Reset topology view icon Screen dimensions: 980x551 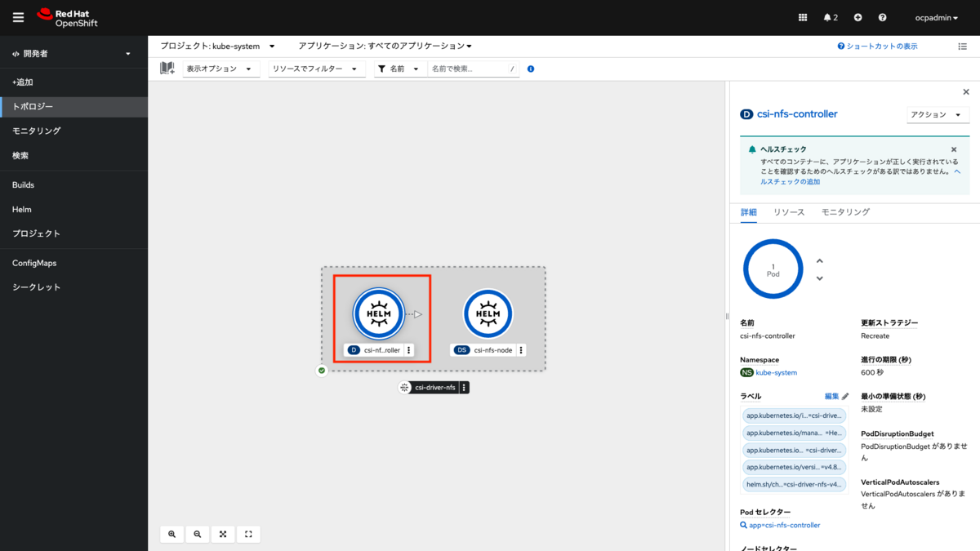248,534
